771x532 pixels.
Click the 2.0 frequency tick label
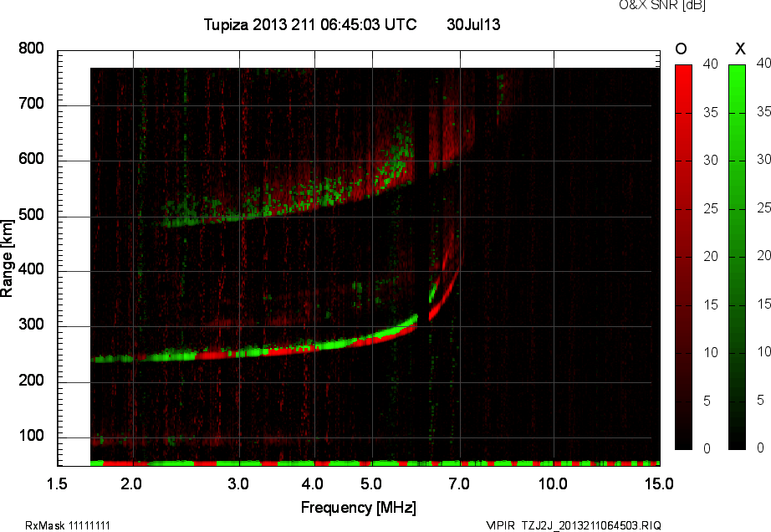coord(131,483)
